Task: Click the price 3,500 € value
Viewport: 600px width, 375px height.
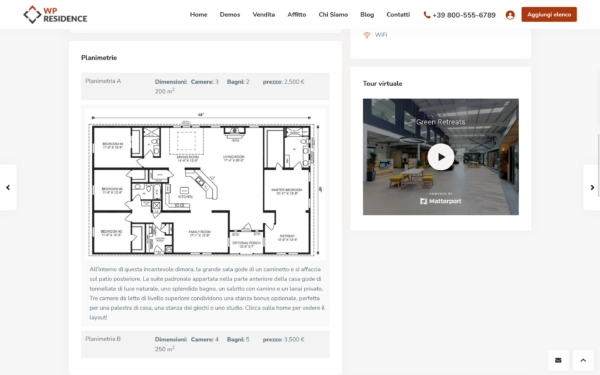Action: (x=294, y=339)
